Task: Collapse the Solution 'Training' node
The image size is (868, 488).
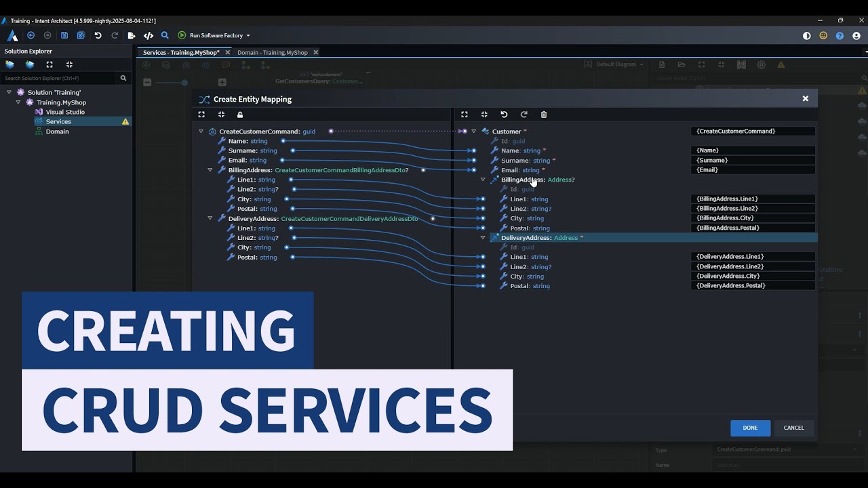Action: (x=9, y=92)
